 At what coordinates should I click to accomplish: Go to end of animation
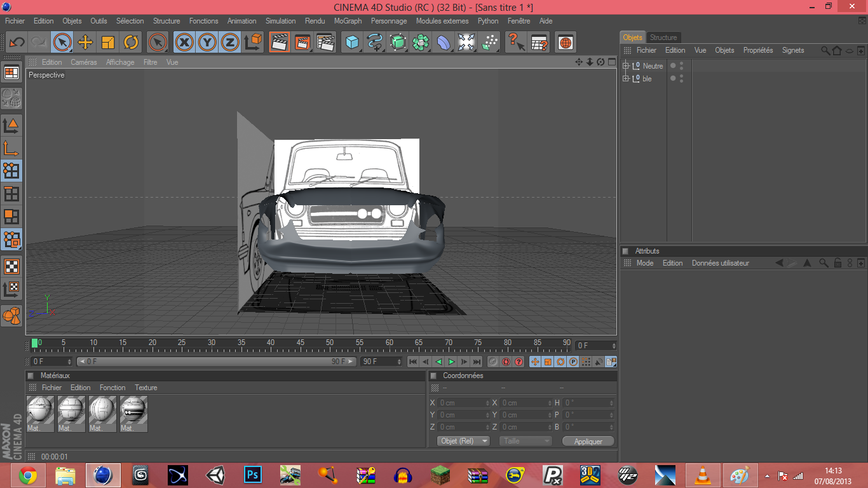click(477, 362)
